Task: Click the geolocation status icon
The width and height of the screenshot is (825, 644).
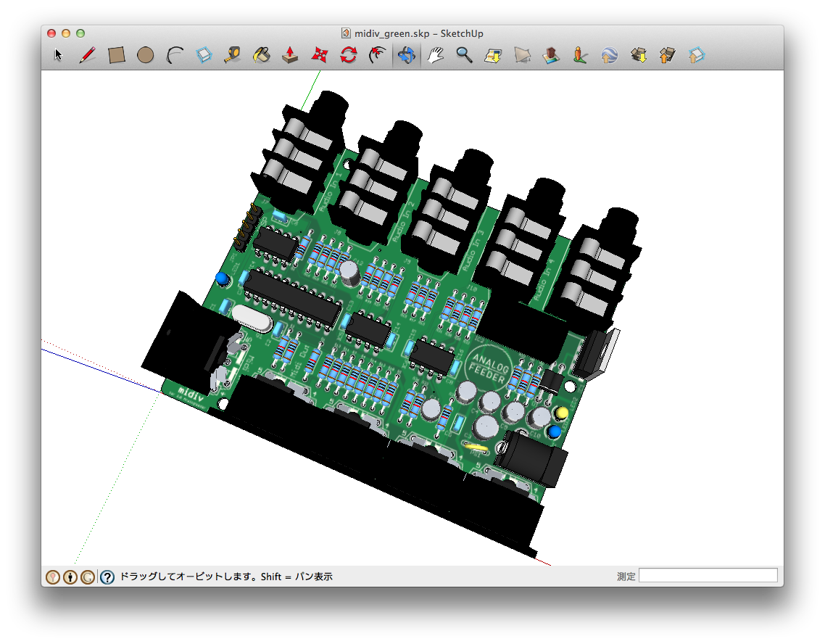Action: point(53,577)
